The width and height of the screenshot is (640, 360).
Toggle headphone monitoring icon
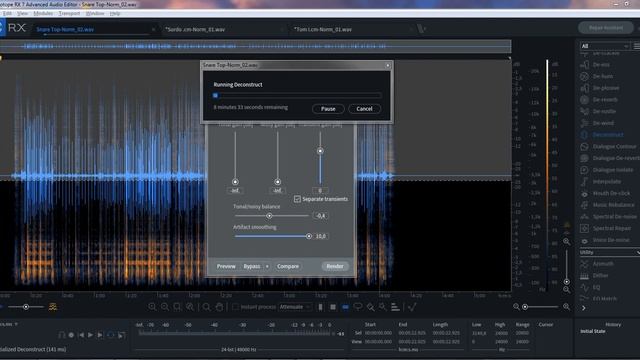point(62,335)
